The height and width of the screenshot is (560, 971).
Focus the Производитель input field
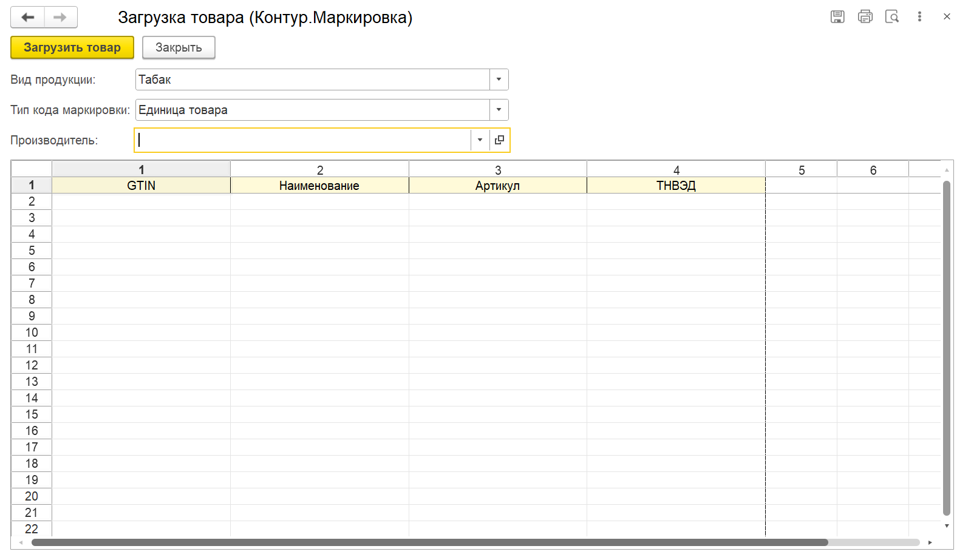[303, 140]
